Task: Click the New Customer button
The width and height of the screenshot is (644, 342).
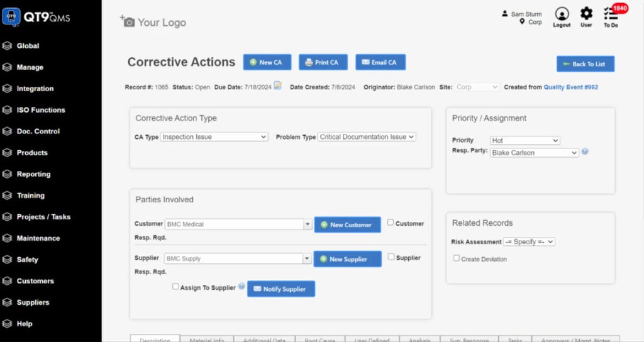Action: (x=347, y=224)
